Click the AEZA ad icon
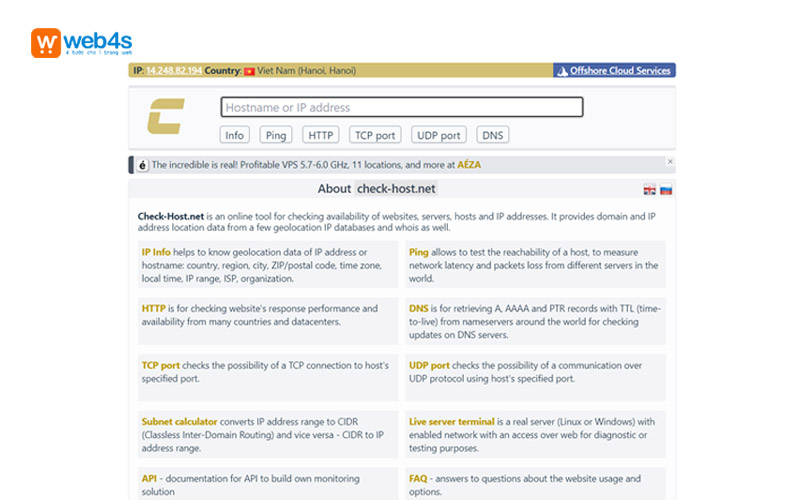 [142, 165]
